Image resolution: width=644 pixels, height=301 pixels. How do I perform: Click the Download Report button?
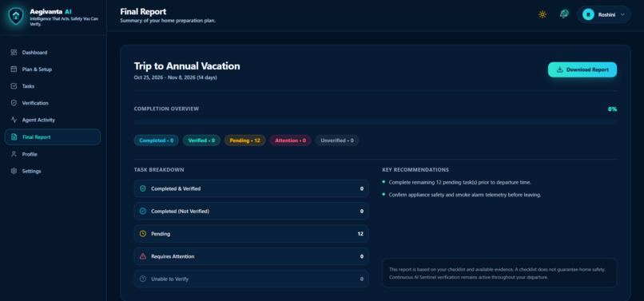(x=582, y=69)
